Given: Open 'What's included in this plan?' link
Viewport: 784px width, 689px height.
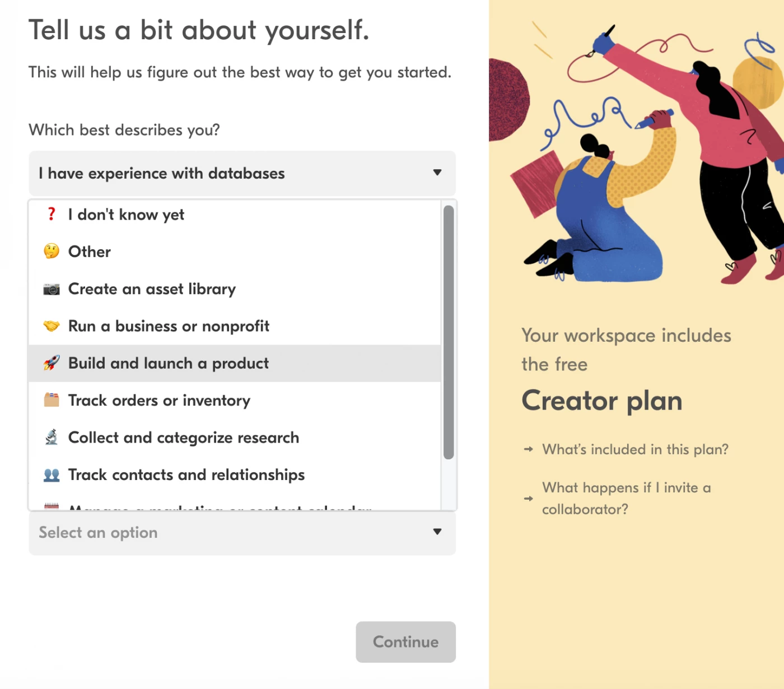Looking at the screenshot, I should 635,449.
